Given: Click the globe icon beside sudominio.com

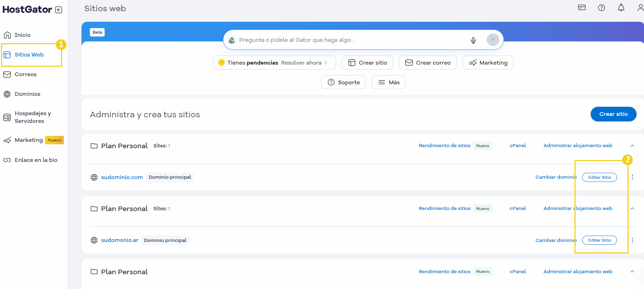Looking at the screenshot, I should click(x=94, y=177).
